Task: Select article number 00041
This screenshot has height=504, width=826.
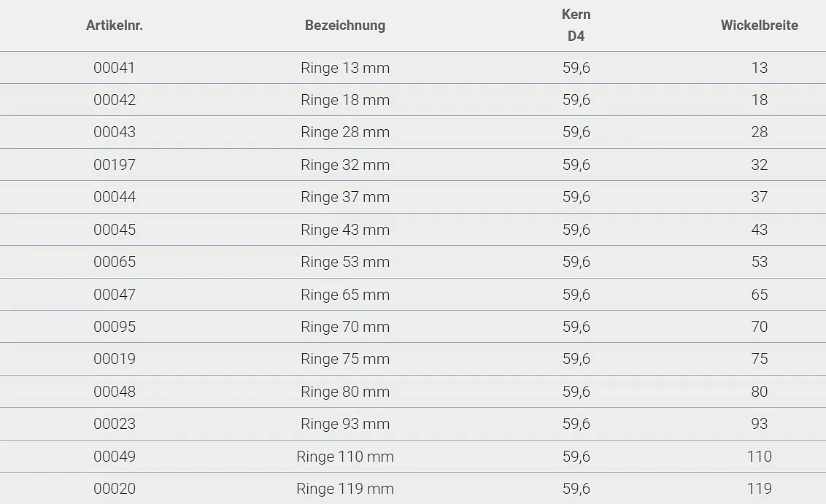Action: coord(115,68)
